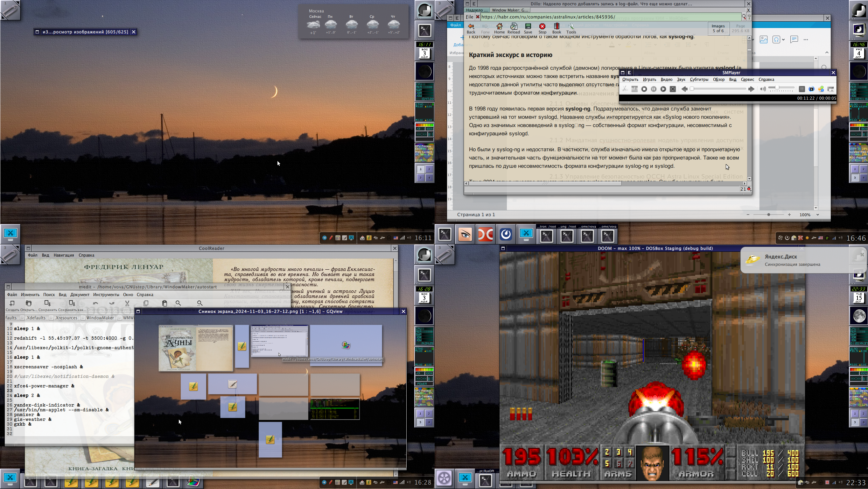Viewport: 868px width, 489px height.
Task: Adjust MyOffice zoom slider
Action: point(769,215)
